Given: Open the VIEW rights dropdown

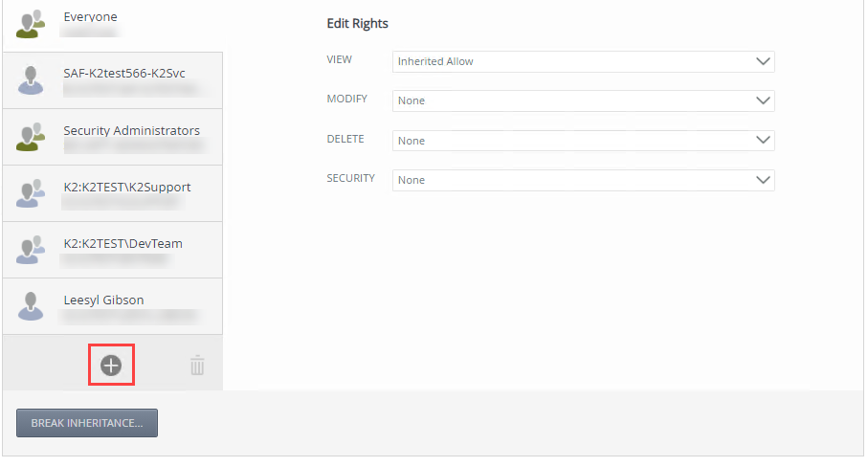Looking at the screenshot, I should [x=583, y=61].
